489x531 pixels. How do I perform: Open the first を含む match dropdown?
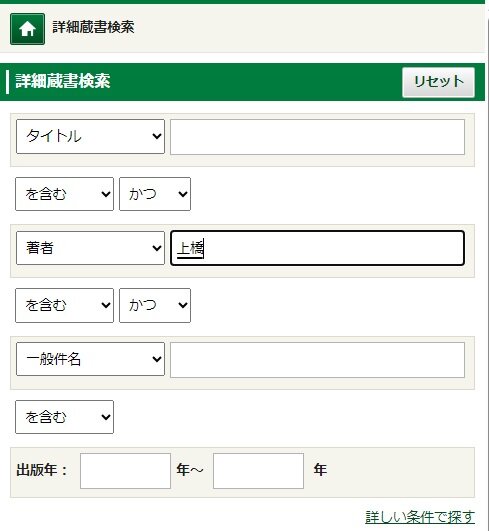[64, 194]
